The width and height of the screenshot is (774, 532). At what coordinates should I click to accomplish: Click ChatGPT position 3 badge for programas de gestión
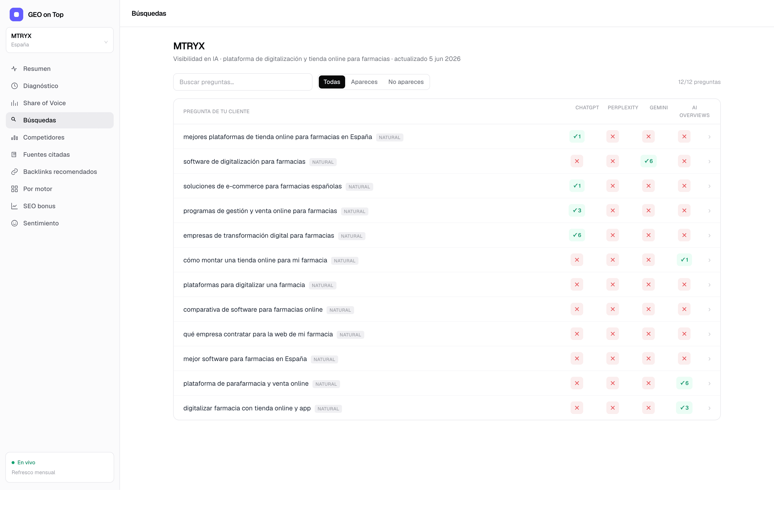click(577, 211)
